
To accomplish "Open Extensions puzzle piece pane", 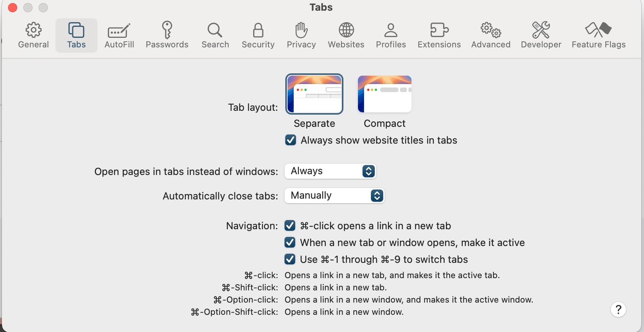I will [439, 36].
